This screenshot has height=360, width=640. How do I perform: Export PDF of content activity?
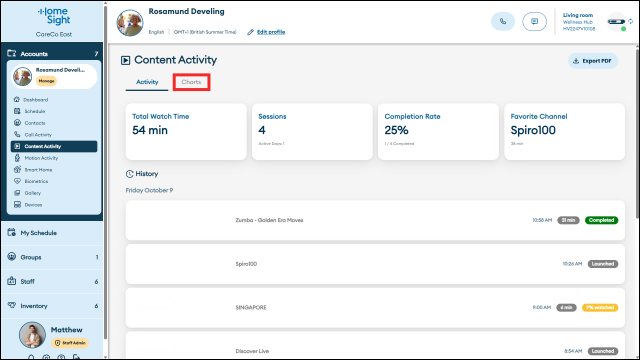click(x=593, y=61)
